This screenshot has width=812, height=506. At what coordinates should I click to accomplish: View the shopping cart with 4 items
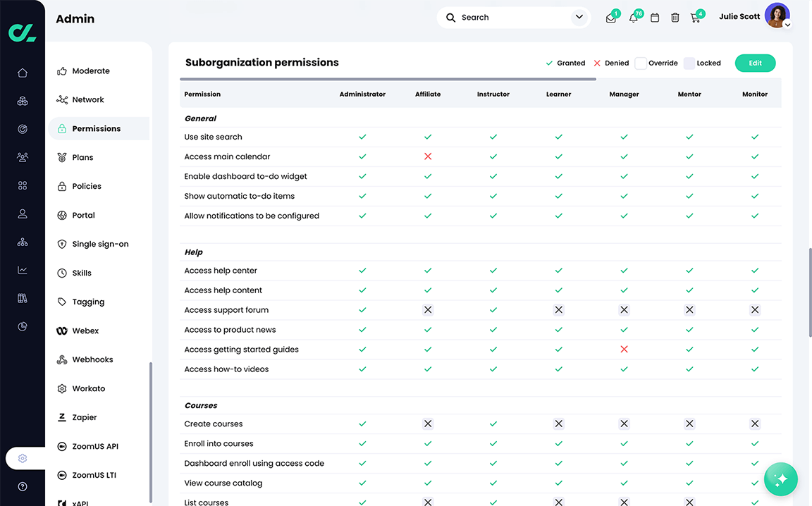pos(696,17)
